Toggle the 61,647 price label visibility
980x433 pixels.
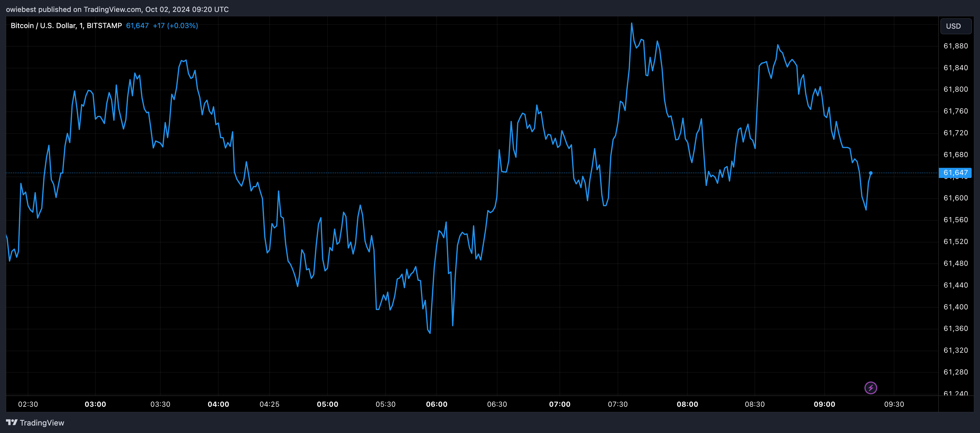(x=956, y=173)
